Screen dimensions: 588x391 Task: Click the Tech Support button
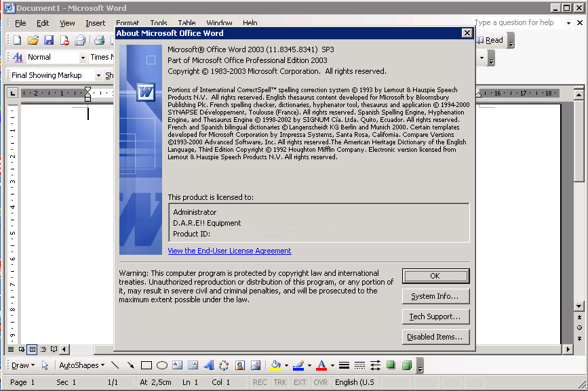tap(435, 316)
